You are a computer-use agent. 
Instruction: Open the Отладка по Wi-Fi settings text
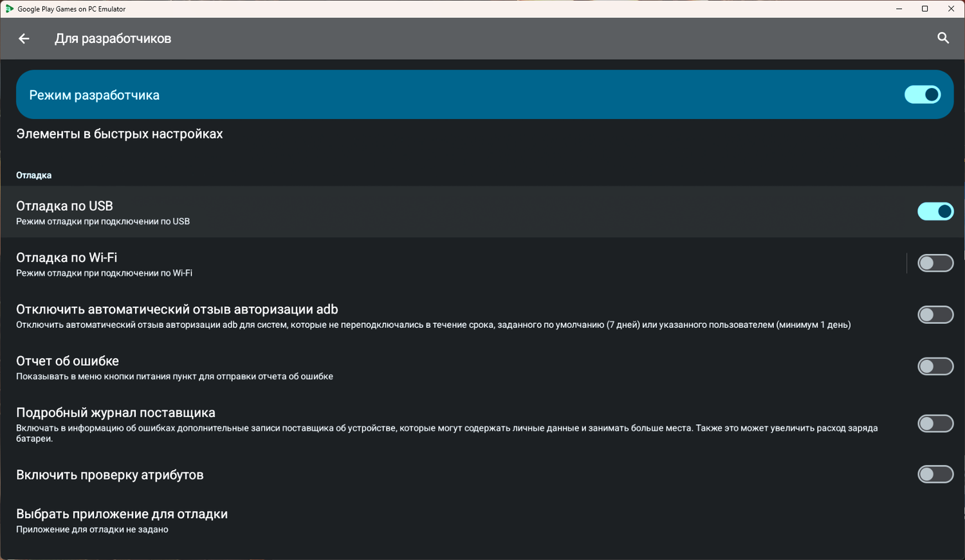pos(67,258)
